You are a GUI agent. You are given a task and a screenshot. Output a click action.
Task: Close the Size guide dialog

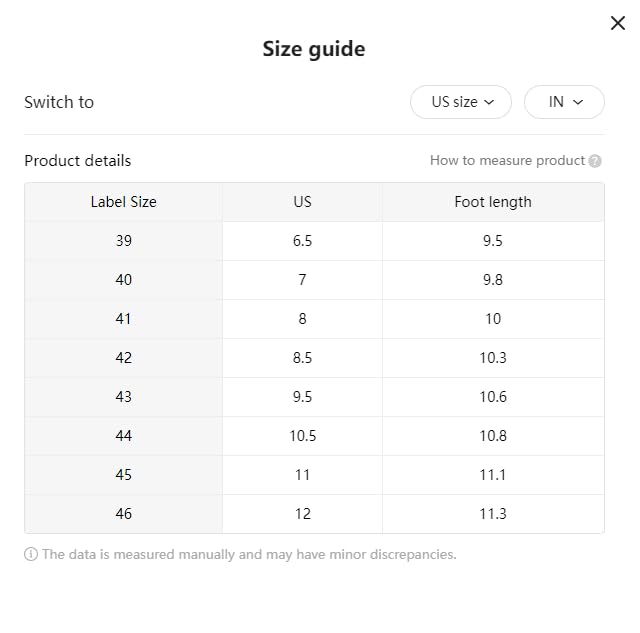pyautogui.click(x=618, y=24)
